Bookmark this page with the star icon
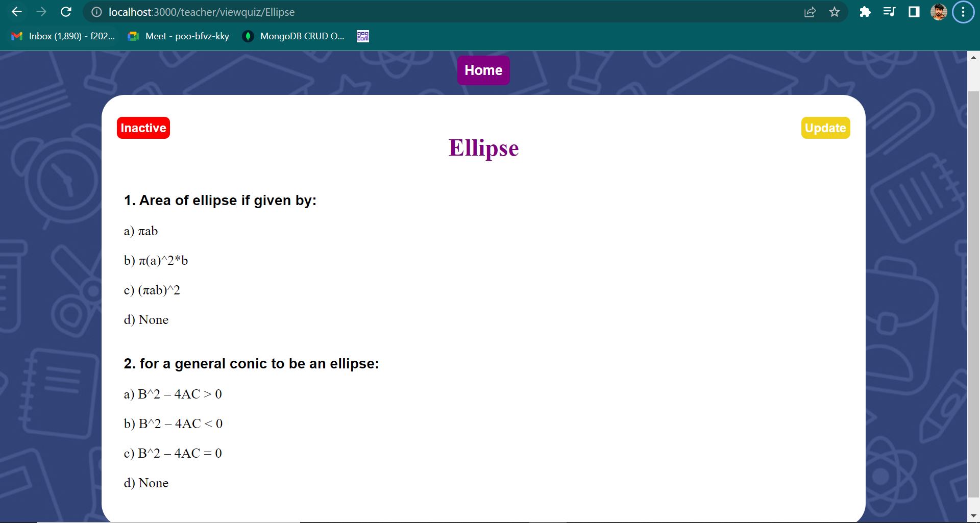The image size is (980, 523). [x=835, y=12]
